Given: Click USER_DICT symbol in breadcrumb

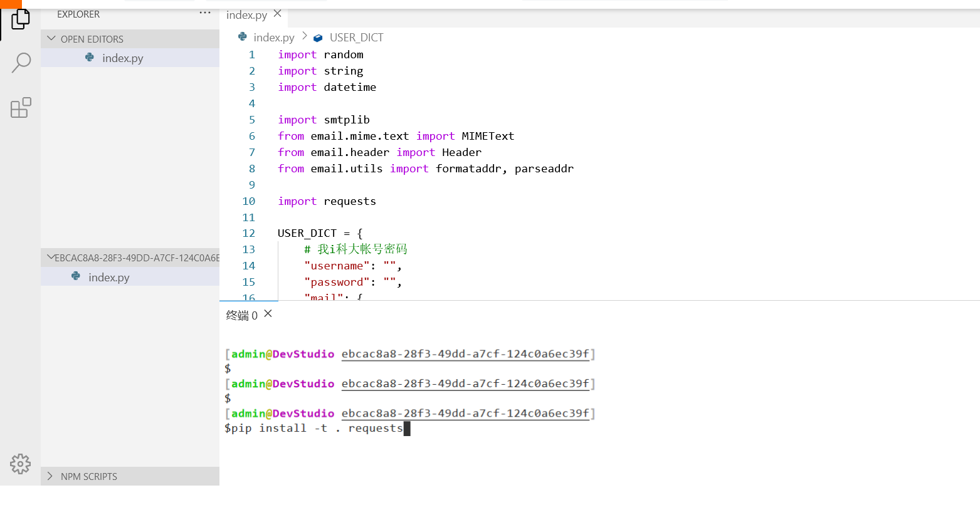Looking at the screenshot, I should click(x=356, y=38).
